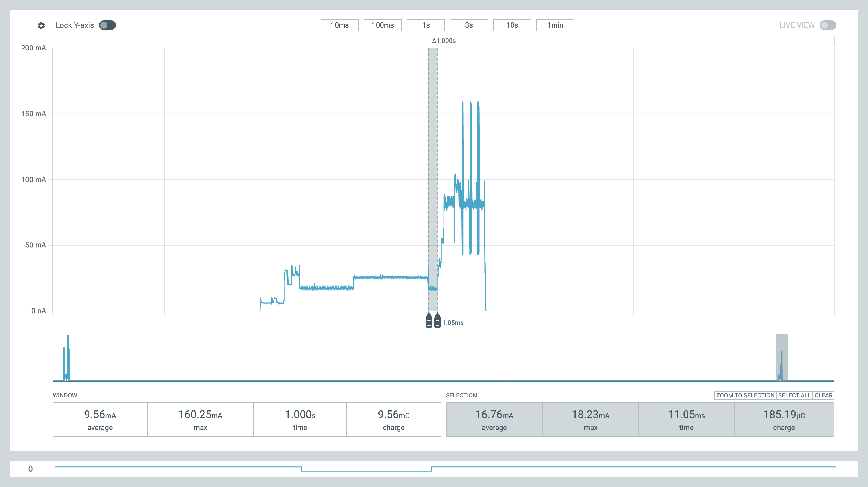Click the low pulse on digital channel 0

pos(366,471)
